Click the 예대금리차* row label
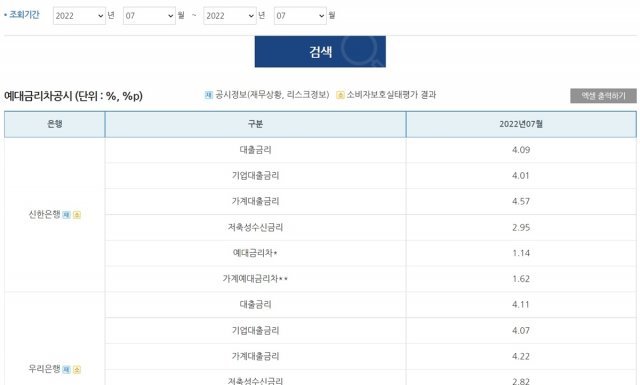640x385 pixels. pyautogui.click(x=256, y=253)
